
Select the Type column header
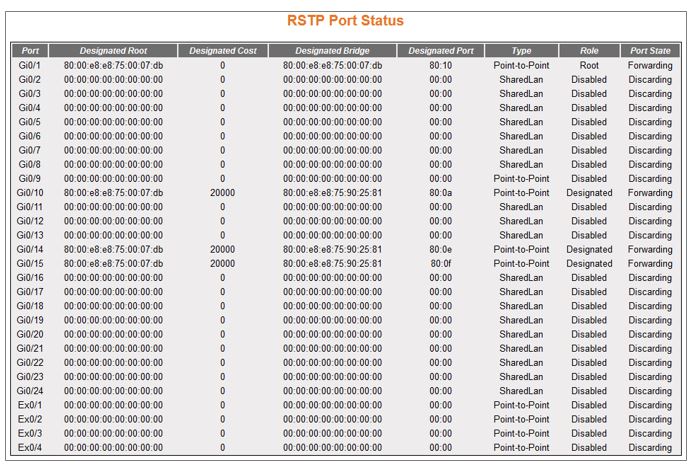(521, 50)
